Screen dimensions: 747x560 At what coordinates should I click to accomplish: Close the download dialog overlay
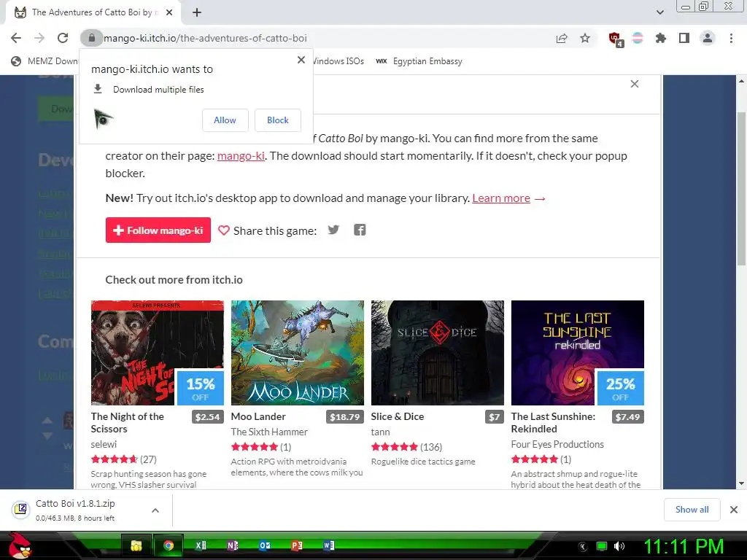[635, 84]
